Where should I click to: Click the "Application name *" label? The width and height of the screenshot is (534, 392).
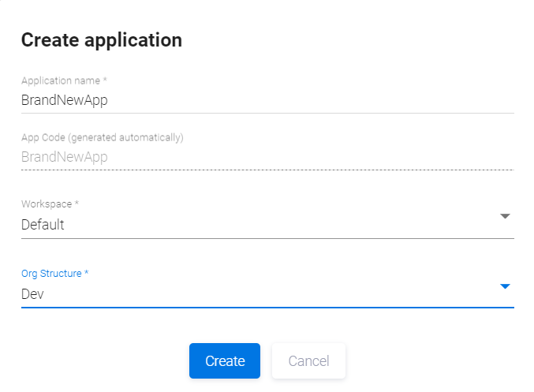point(64,81)
